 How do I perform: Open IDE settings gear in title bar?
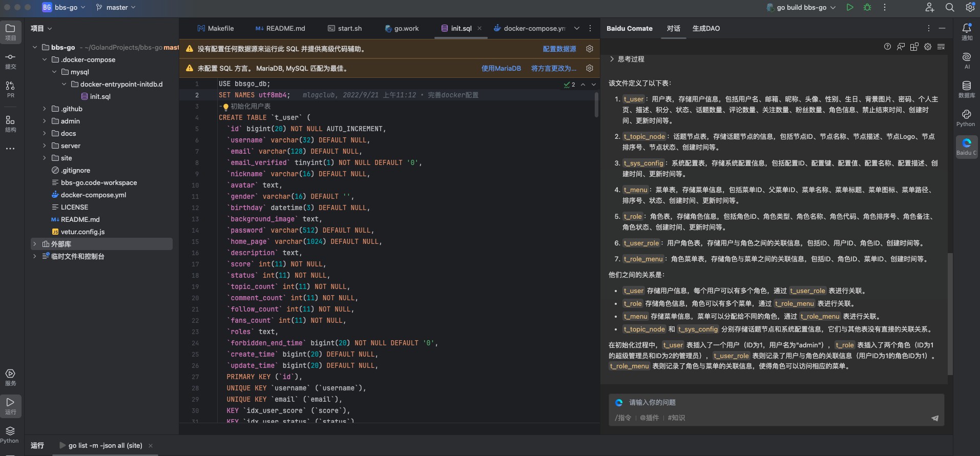[970, 7]
